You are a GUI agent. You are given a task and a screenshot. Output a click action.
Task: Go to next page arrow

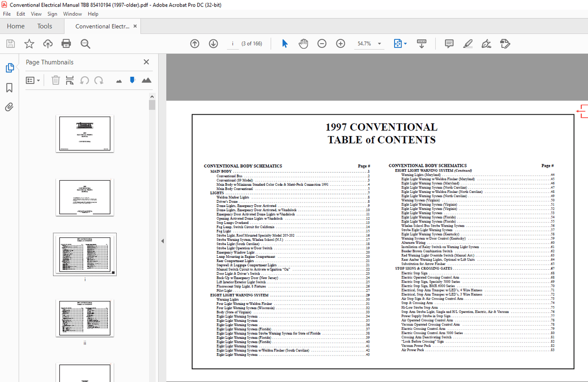pyautogui.click(x=213, y=44)
